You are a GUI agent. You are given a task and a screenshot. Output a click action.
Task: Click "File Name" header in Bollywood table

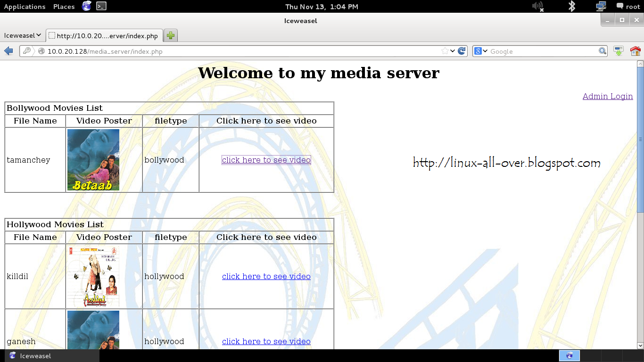[x=35, y=121]
